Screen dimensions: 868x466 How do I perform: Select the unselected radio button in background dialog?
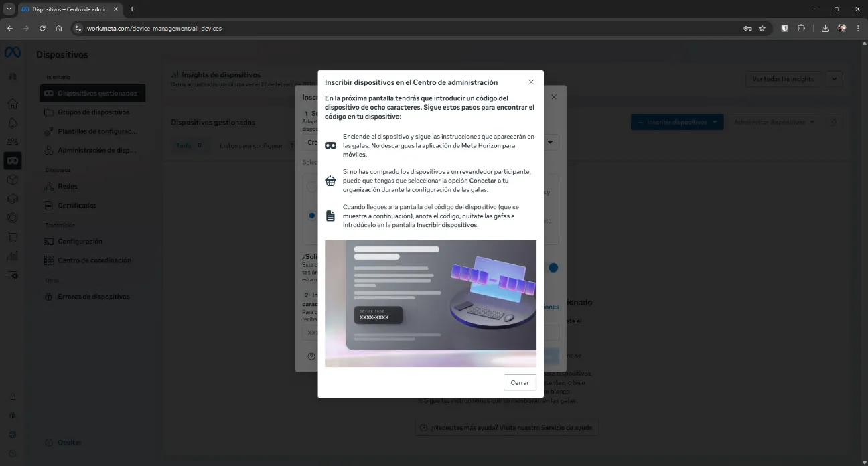tap(311, 187)
